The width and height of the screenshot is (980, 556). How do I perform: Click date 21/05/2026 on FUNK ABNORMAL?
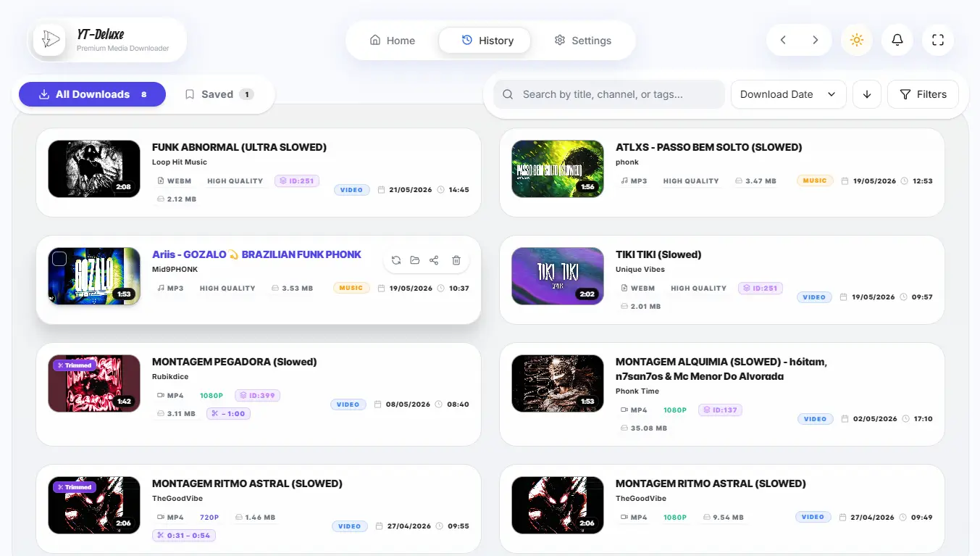410,190
